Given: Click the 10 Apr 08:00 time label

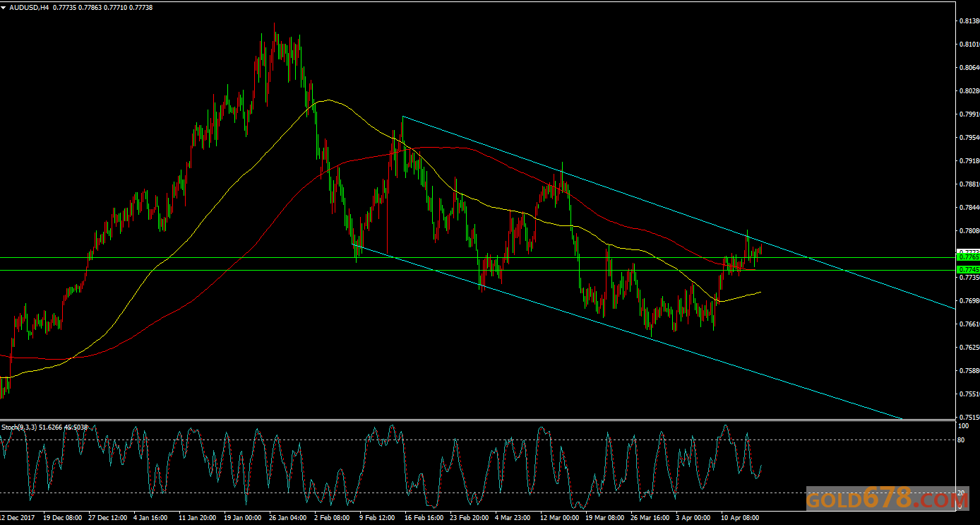Looking at the screenshot, I should point(739,518).
